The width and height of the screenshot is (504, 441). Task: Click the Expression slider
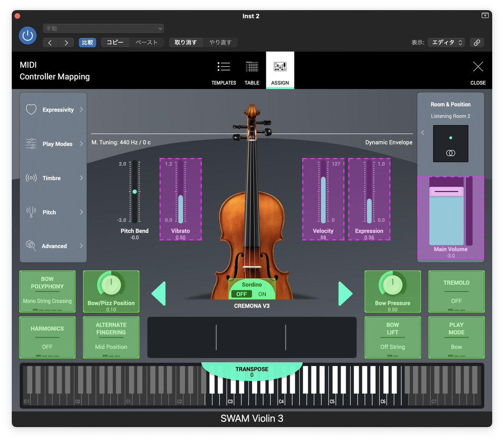(x=369, y=192)
